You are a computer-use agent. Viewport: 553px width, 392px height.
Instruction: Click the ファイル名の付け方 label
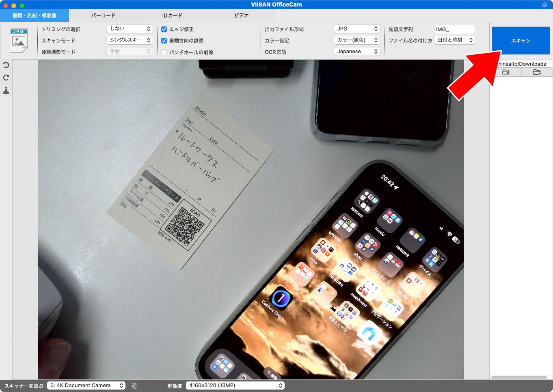pyautogui.click(x=410, y=41)
